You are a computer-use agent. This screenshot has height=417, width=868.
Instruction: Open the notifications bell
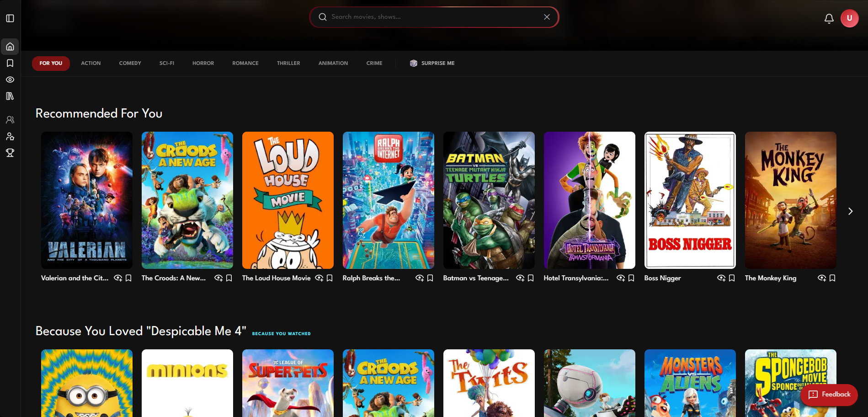pyautogui.click(x=829, y=18)
